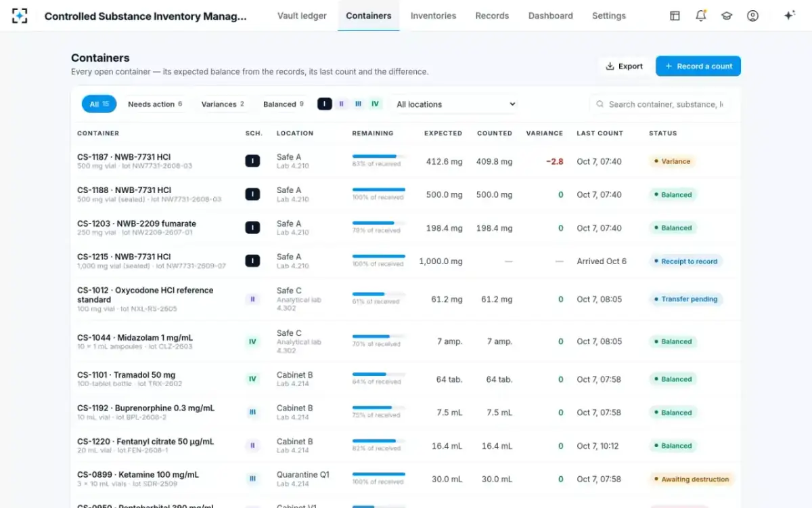The height and width of the screenshot is (508, 812).
Task: Click the schedule II badge on CS-1012
Action: (x=252, y=299)
